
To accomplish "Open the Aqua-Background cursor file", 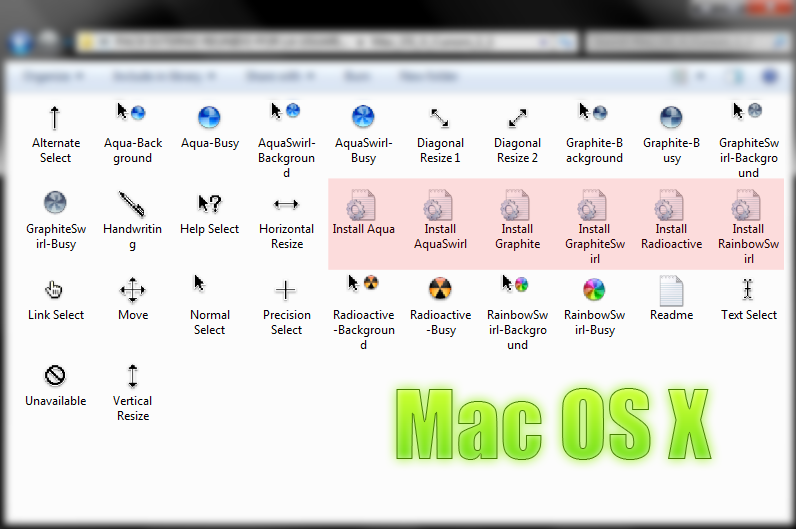I will tap(132, 134).
